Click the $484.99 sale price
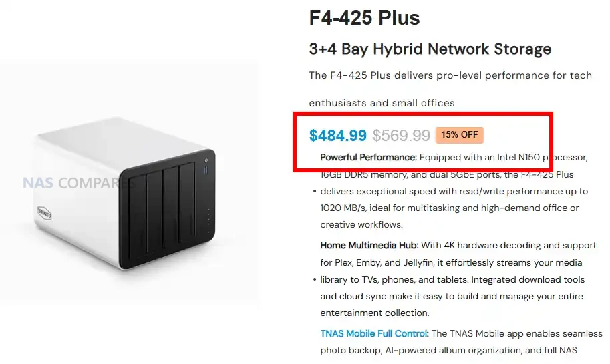Screen dimensions: 610x364 (x=338, y=136)
